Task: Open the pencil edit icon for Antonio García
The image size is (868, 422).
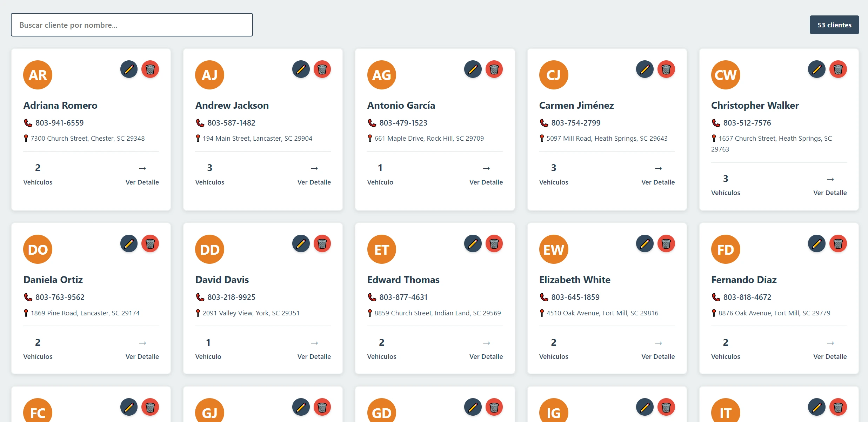Action: [473, 69]
